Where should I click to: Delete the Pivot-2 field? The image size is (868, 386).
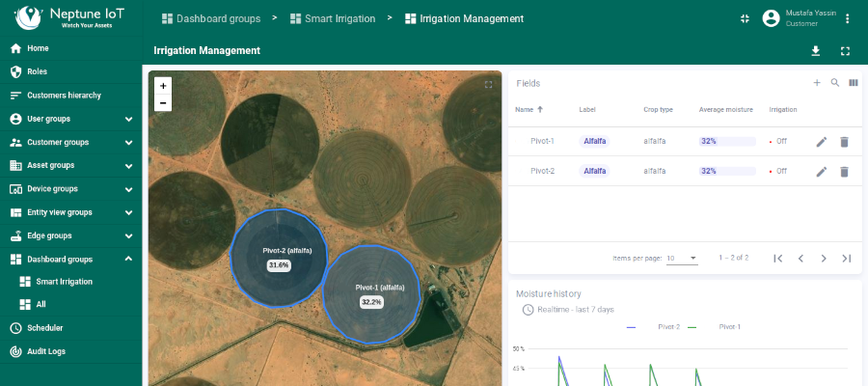(x=844, y=172)
